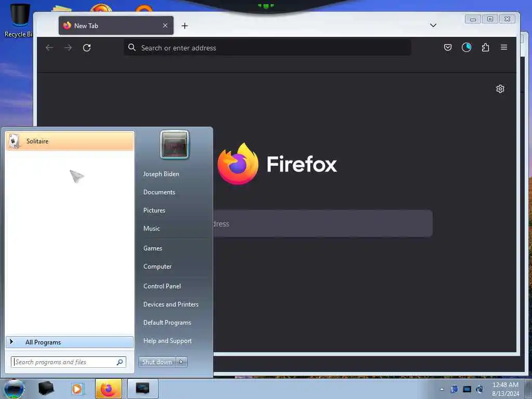This screenshot has width=532, height=399.
Task: Click the Search programs and files box
Action: 68,362
